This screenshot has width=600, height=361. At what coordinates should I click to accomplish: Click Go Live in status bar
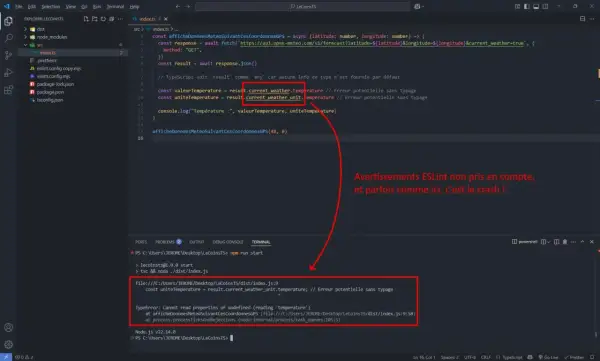coord(548,357)
